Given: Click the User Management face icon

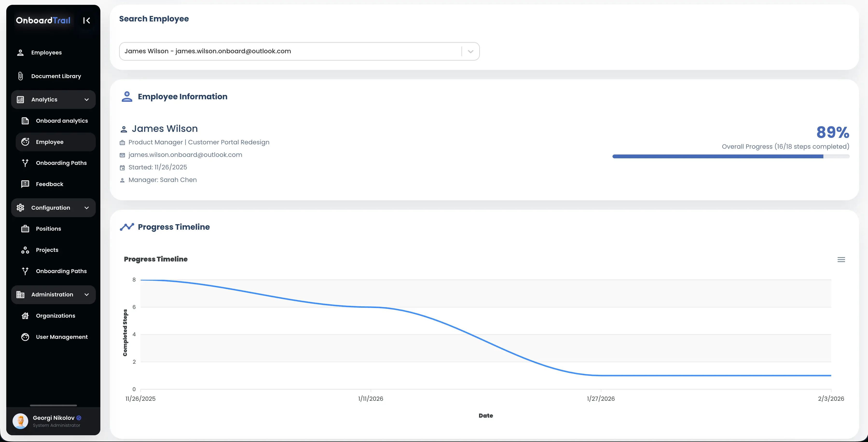Looking at the screenshot, I should pos(25,337).
